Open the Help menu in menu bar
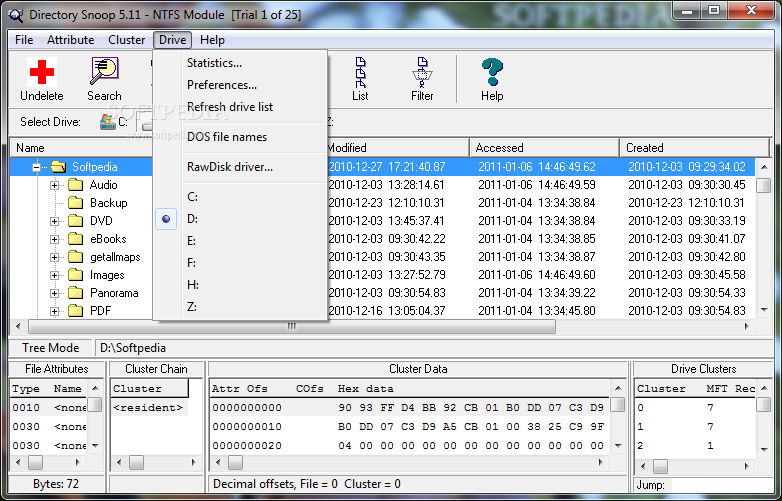This screenshot has width=782, height=501. tap(212, 40)
